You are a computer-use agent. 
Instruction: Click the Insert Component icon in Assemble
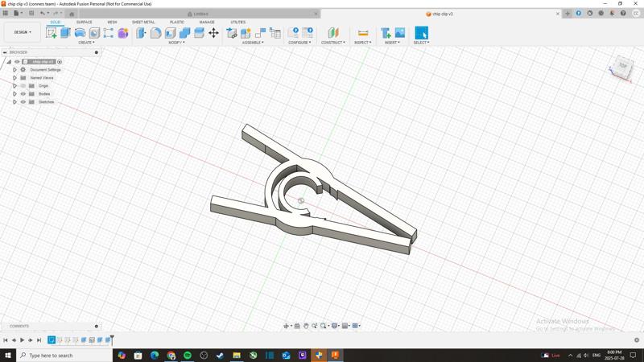232,33
